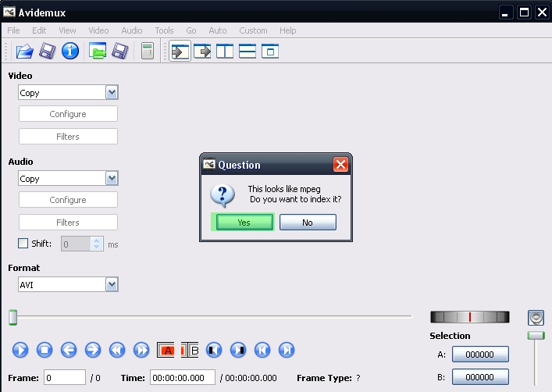Screen dimensions: 552x392
Task: Select the side-by-side preview icon
Action: tap(225, 52)
